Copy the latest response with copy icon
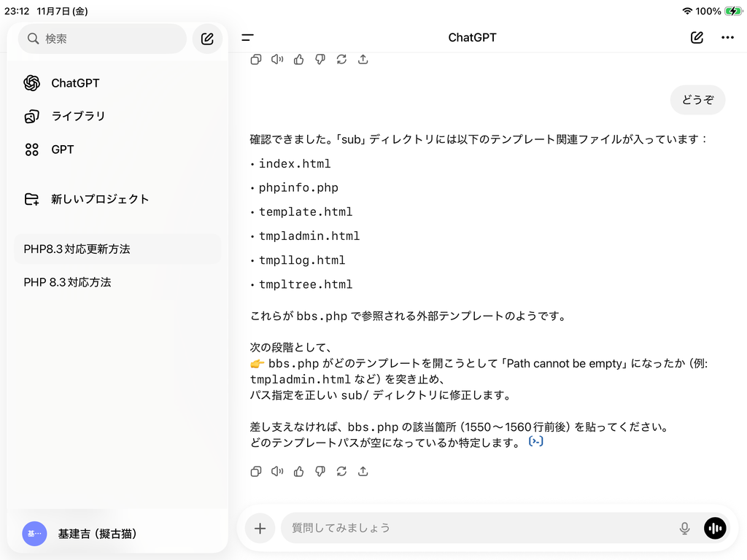The height and width of the screenshot is (560, 747). coord(256,472)
